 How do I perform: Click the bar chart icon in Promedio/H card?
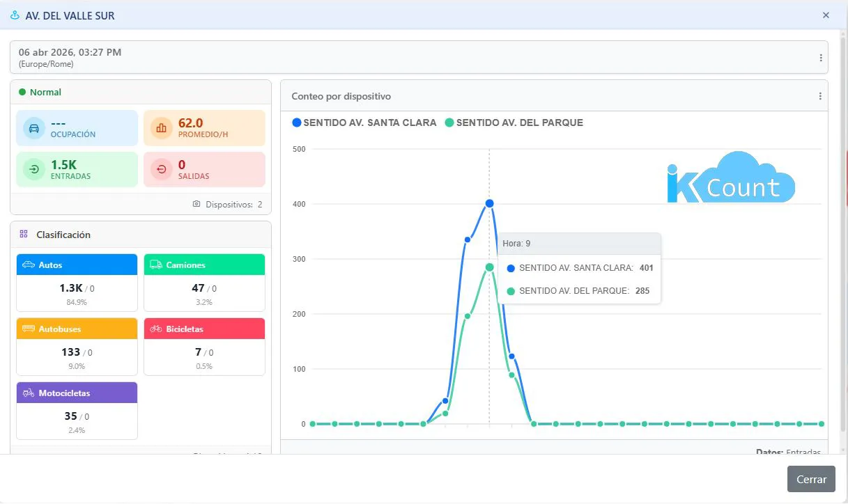(x=161, y=128)
